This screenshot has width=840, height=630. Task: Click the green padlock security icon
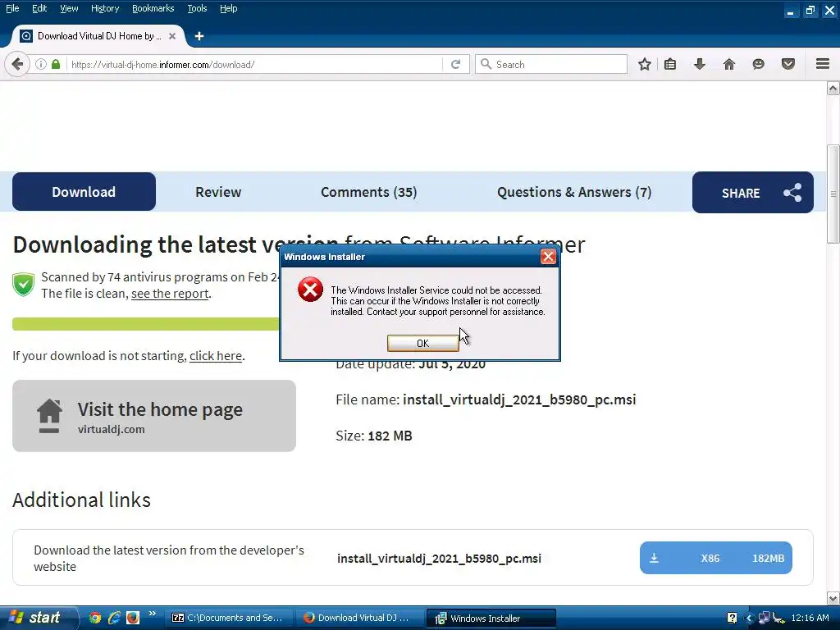click(56, 64)
